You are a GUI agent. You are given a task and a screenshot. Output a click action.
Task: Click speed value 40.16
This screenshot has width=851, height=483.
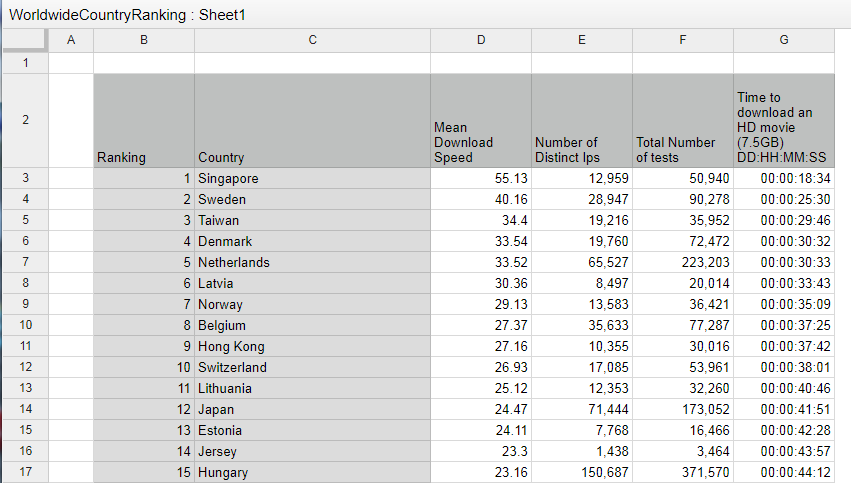coord(481,199)
